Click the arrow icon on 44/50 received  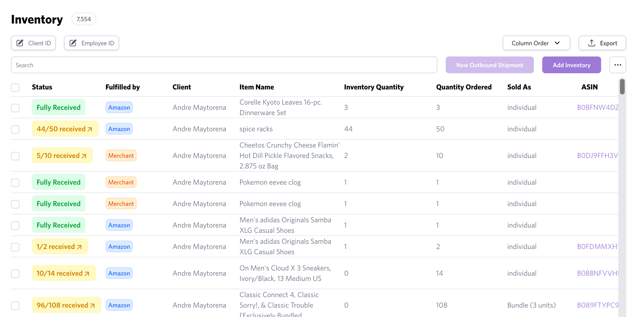[90, 129]
